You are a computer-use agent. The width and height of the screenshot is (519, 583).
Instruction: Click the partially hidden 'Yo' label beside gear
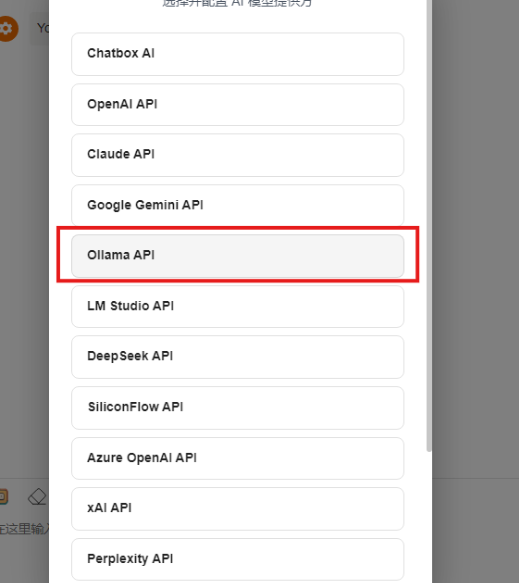43,28
